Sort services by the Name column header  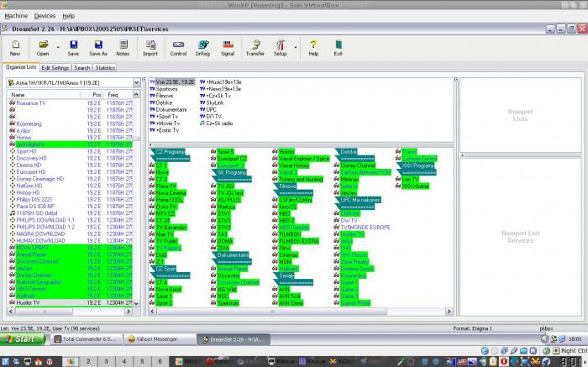click(45, 95)
